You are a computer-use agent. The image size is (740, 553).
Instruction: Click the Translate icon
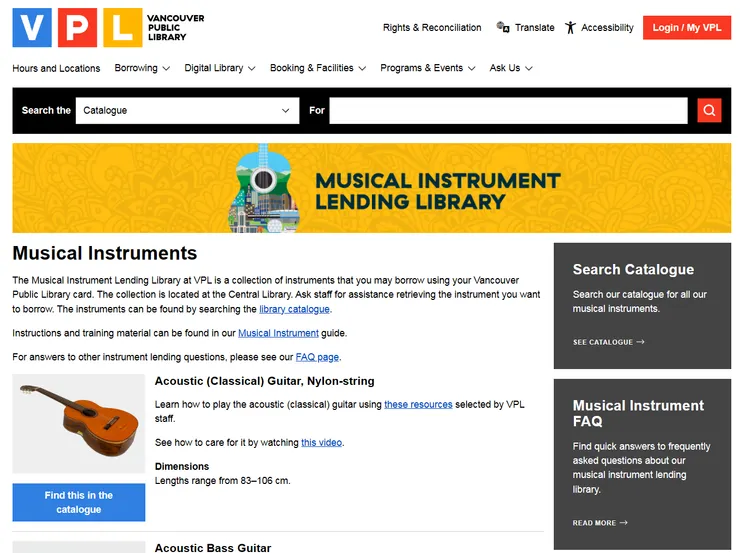point(503,27)
